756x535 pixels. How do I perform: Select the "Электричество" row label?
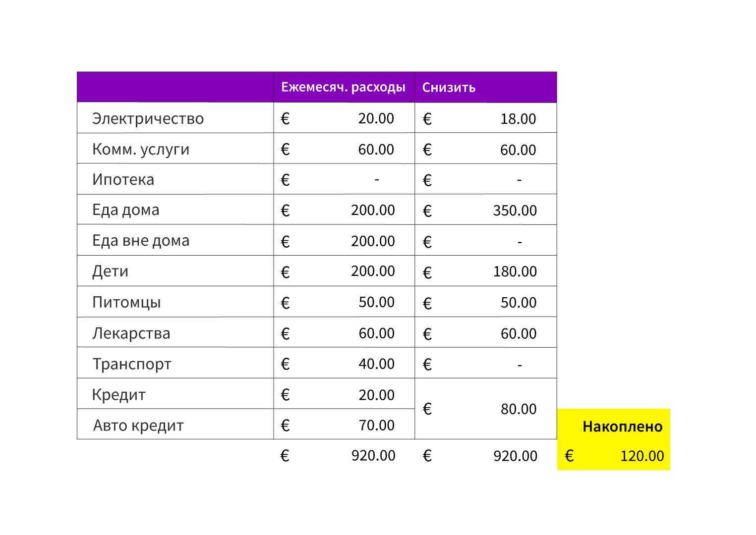[x=148, y=118]
